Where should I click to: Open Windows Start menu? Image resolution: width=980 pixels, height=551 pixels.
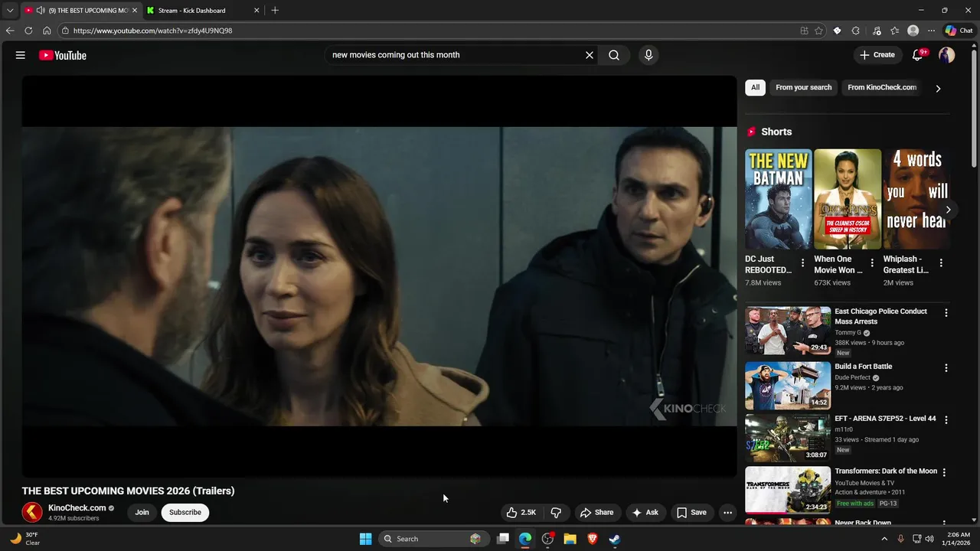[x=366, y=539]
